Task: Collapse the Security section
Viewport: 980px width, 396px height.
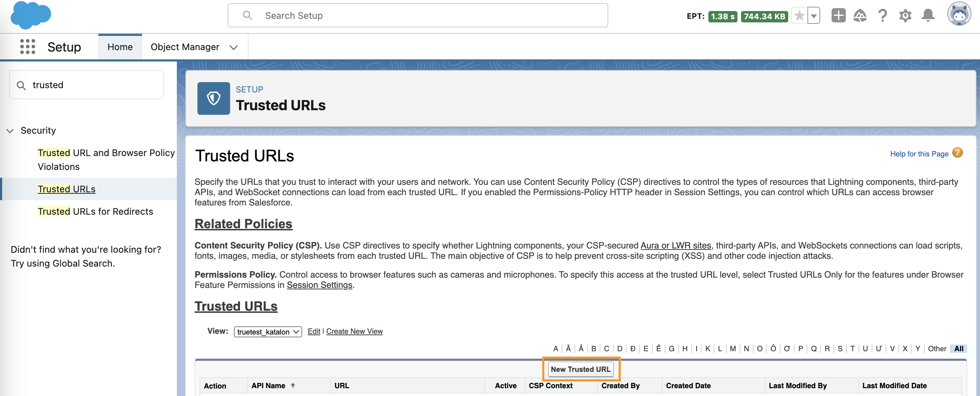Action: tap(10, 130)
